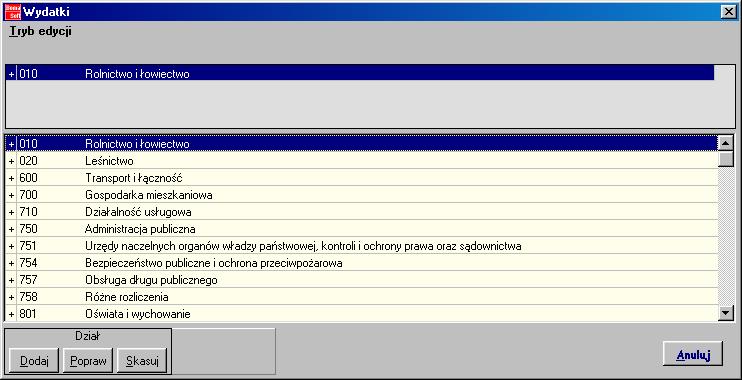Click the code 600 cell
742x380 pixels.
click(28, 178)
